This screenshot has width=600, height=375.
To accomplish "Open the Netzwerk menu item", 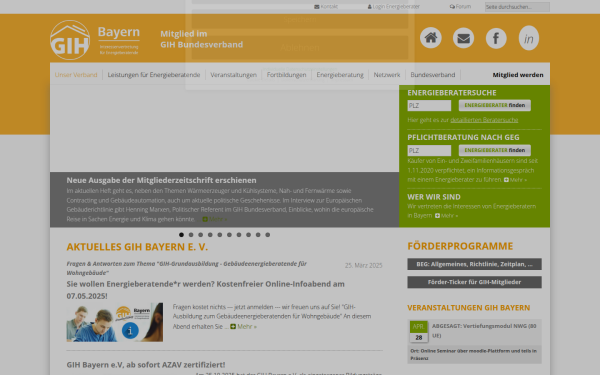I will tap(386, 75).
